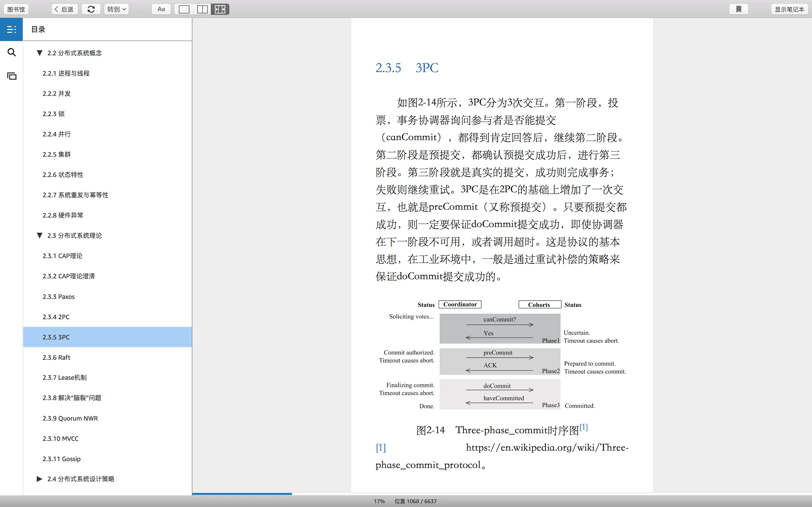812x507 pixels.
Task: Open the 转到 dropdown menu
Action: pyautogui.click(x=117, y=9)
